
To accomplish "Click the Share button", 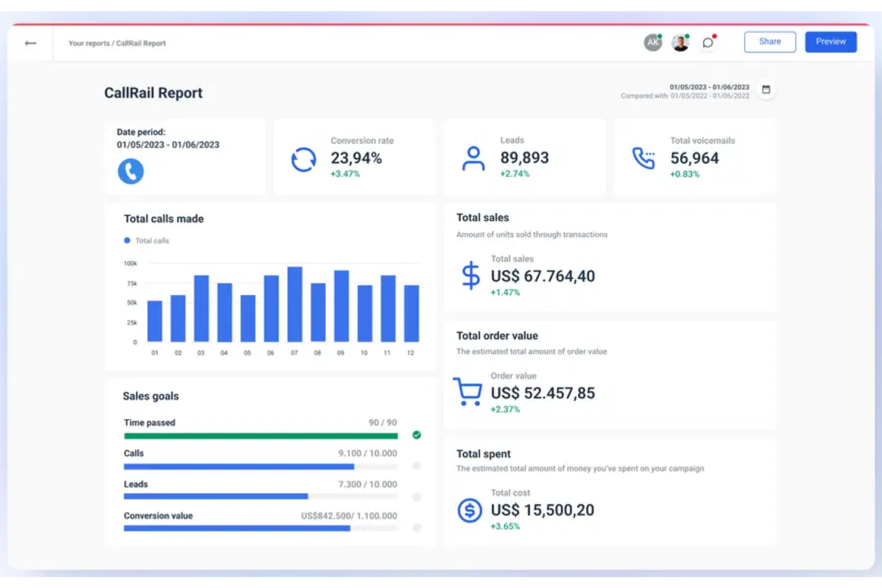I will coord(770,42).
